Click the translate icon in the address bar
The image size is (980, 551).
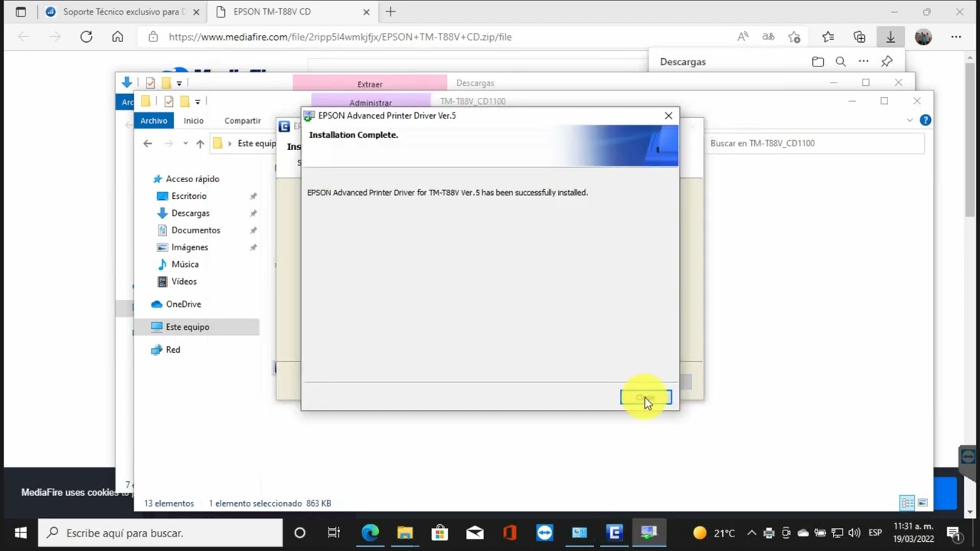click(768, 37)
